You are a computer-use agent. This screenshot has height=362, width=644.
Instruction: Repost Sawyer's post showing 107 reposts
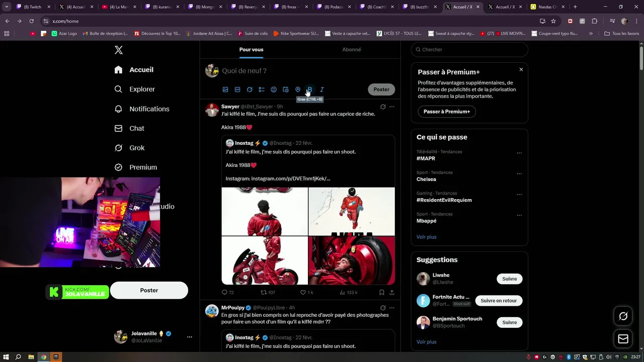[x=268, y=292]
